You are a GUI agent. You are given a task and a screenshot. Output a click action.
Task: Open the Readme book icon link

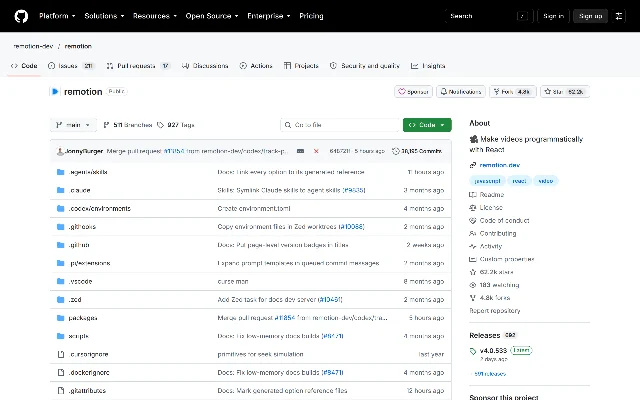tap(473, 195)
